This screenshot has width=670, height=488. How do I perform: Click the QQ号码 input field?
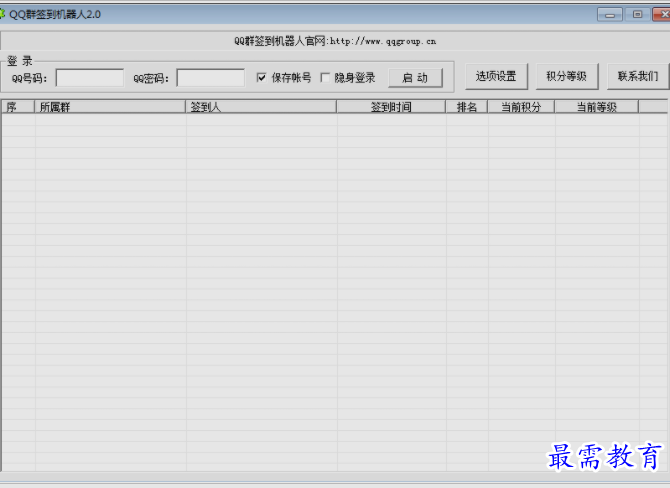90,78
